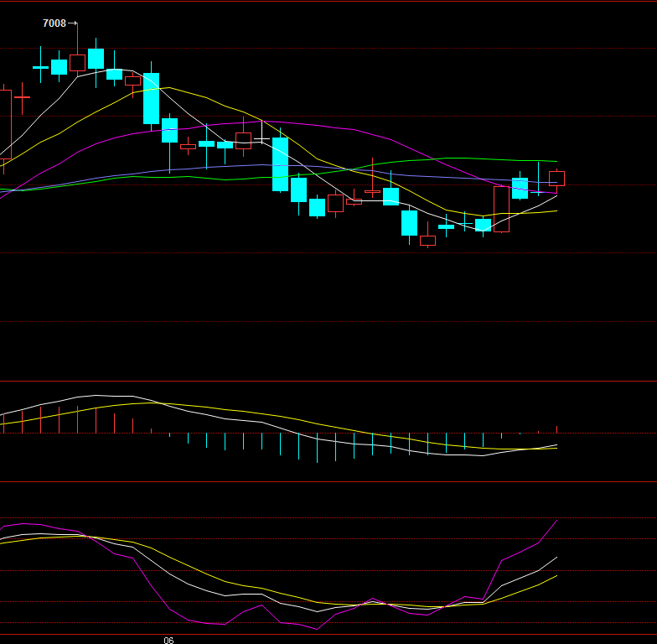Click right end of green moving average line

[556, 161]
